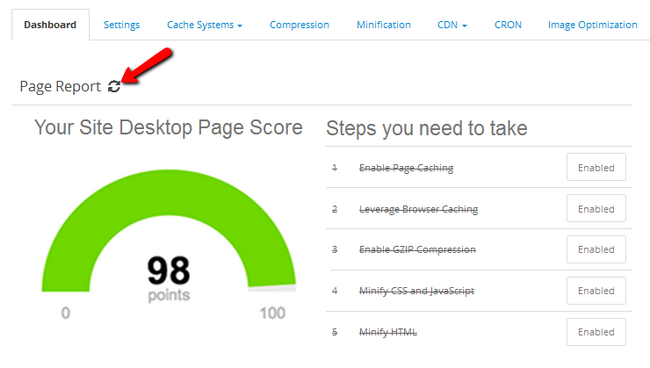The image size is (650, 368).
Task: Click the 'Leverage Browser Caching' step text
Action: pyautogui.click(x=418, y=209)
